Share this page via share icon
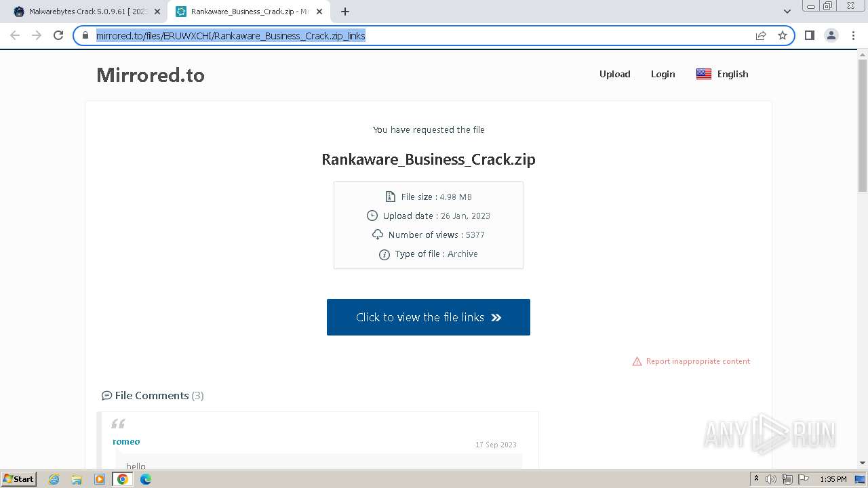This screenshot has height=488, width=868. tap(761, 35)
